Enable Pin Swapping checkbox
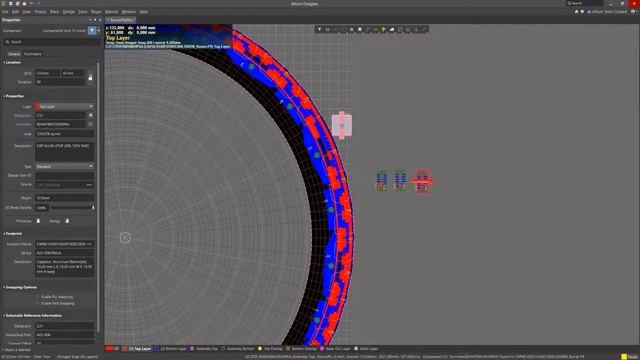 pos(38,297)
